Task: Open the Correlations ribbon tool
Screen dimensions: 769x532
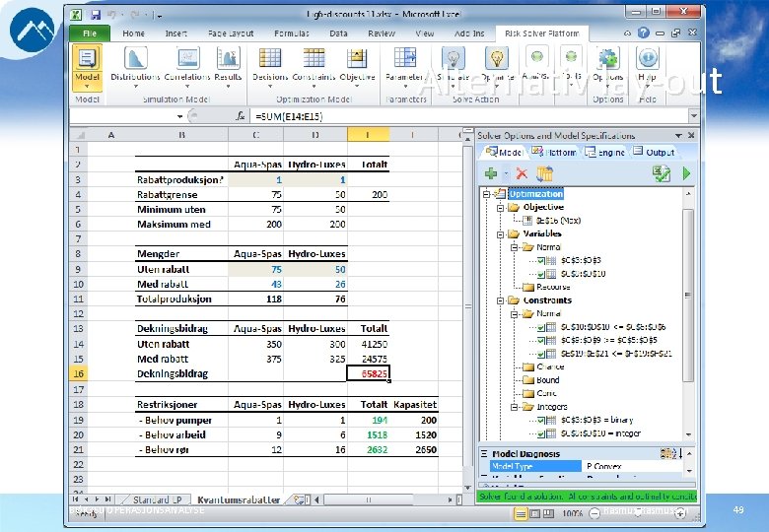Action: (x=187, y=66)
